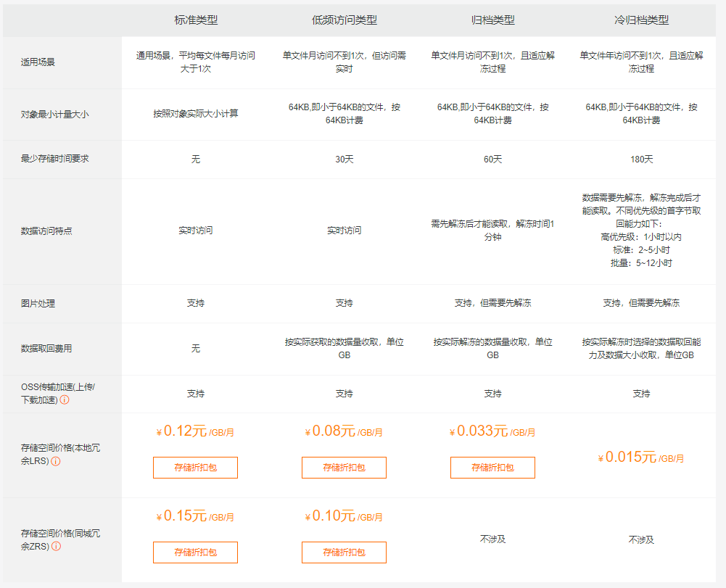Click 需先解冻后才能读取，解冻时间1分钟 cell

tap(492, 230)
